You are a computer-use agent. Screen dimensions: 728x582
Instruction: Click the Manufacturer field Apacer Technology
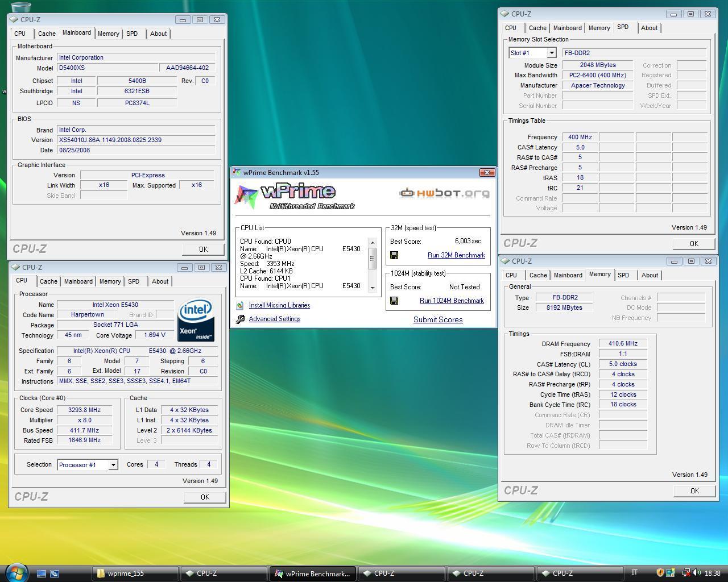598,85
